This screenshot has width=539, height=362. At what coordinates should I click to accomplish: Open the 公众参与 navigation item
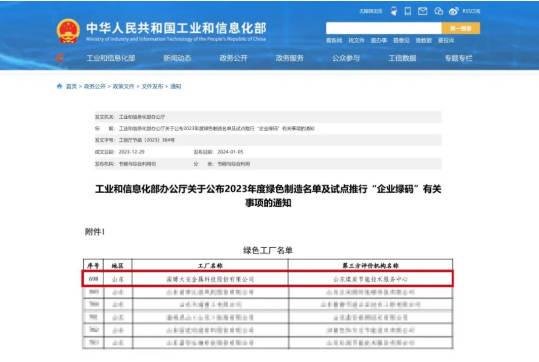[x=346, y=58]
